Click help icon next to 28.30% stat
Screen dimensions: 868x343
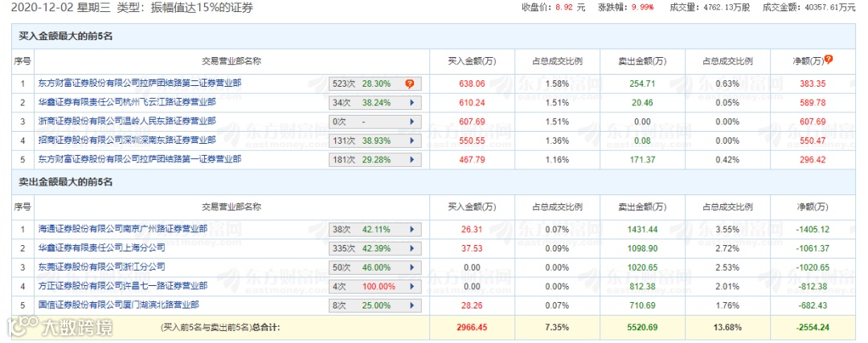[409, 84]
